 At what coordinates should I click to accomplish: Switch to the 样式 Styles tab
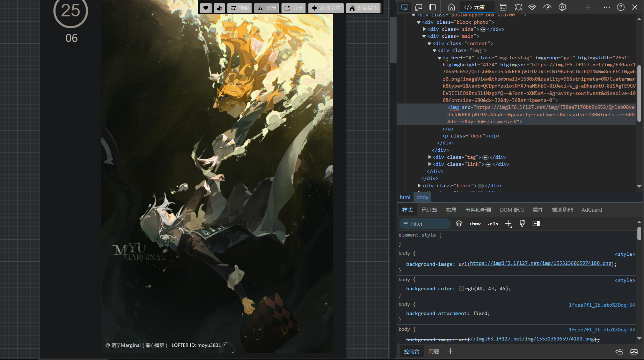pyautogui.click(x=408, y=210)
